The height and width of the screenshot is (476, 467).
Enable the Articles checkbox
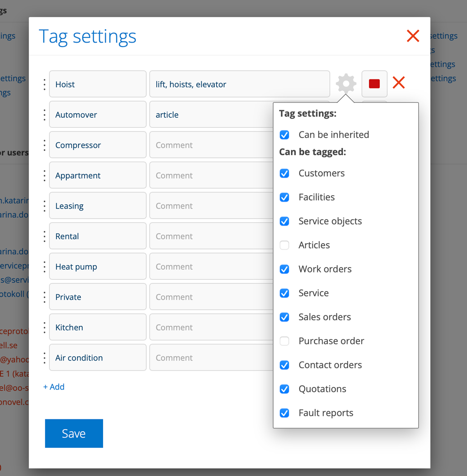click(x=285, y=245)
